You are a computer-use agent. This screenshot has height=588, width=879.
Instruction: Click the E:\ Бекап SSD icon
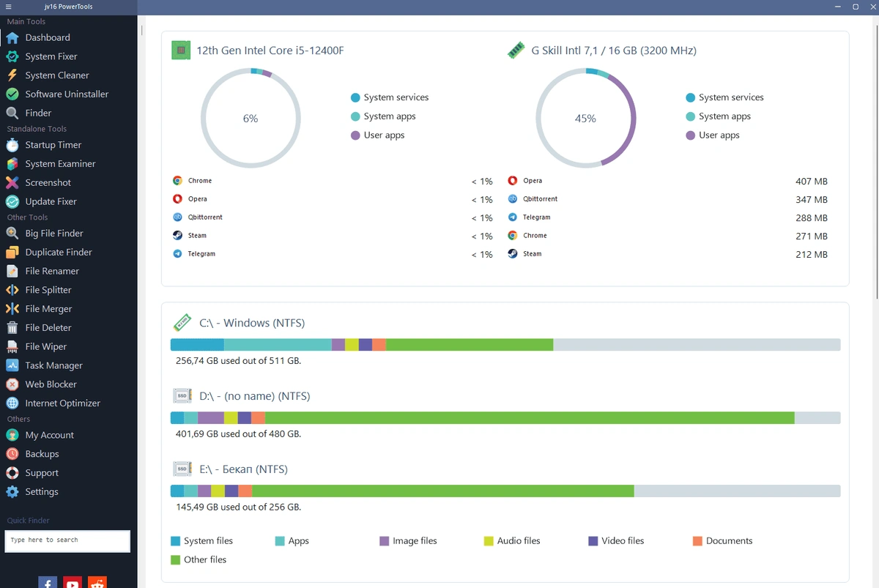point(182,469)
